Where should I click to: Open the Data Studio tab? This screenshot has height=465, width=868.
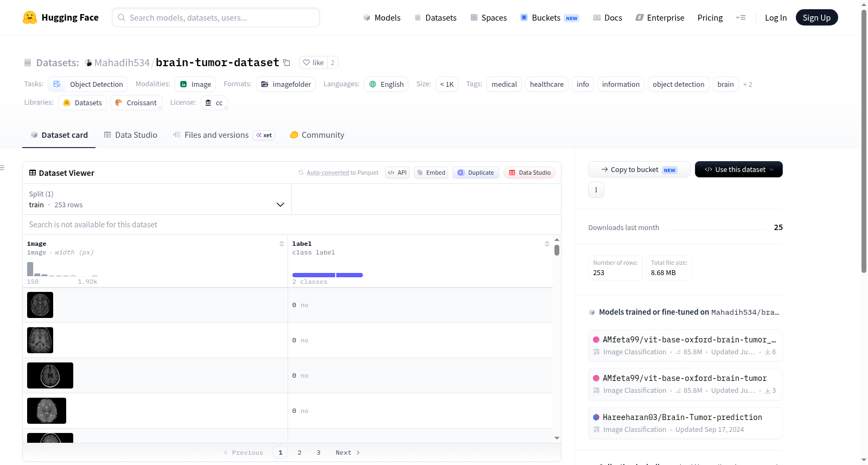130,135
